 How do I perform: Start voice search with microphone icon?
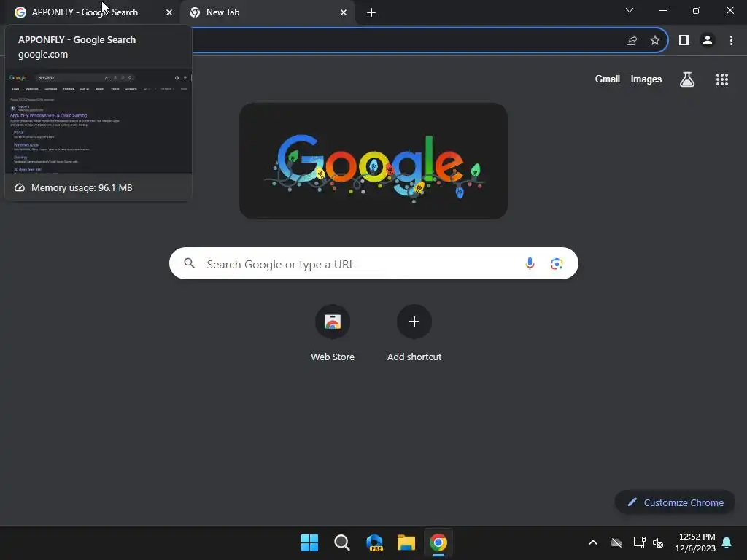coord(530,263)
